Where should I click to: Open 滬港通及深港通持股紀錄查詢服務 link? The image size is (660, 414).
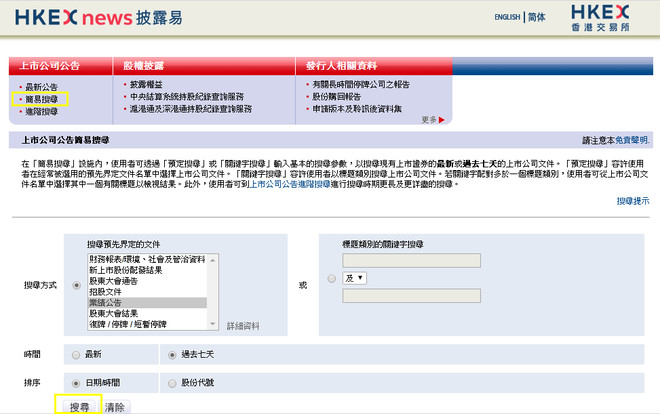191,109
